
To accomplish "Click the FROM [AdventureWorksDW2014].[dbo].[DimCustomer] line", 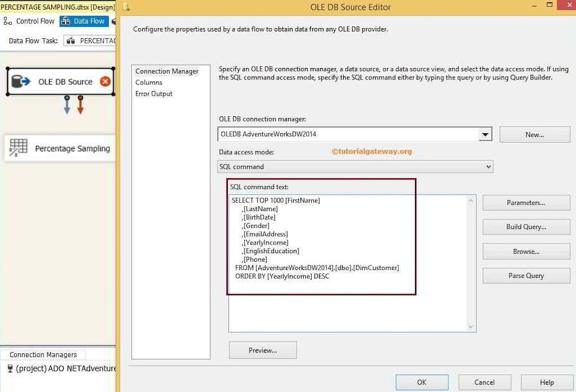I will (317, 268).
